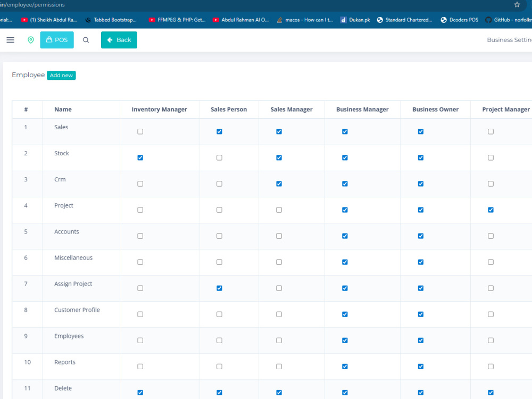Open the Dukan.pk bookmark
This screenshot has width=532, height=399.
(355, 20)
